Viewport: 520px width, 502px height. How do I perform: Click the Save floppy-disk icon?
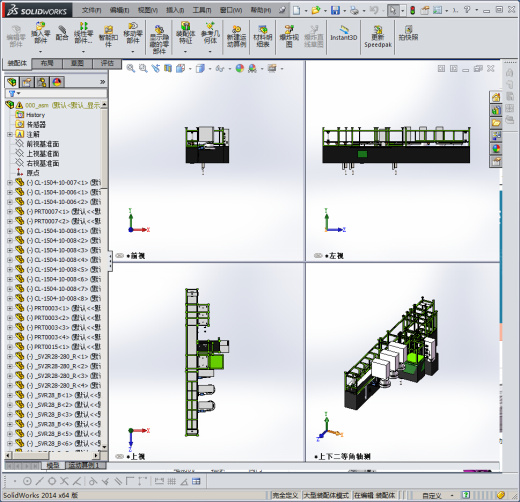(335, 10)
